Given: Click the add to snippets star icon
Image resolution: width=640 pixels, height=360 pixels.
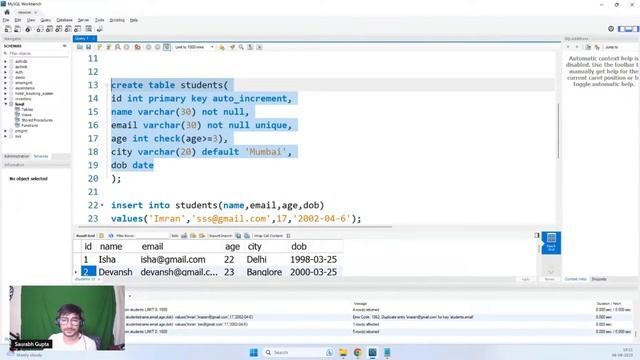Looking at the screenshot, I should (x=222, y=47).
